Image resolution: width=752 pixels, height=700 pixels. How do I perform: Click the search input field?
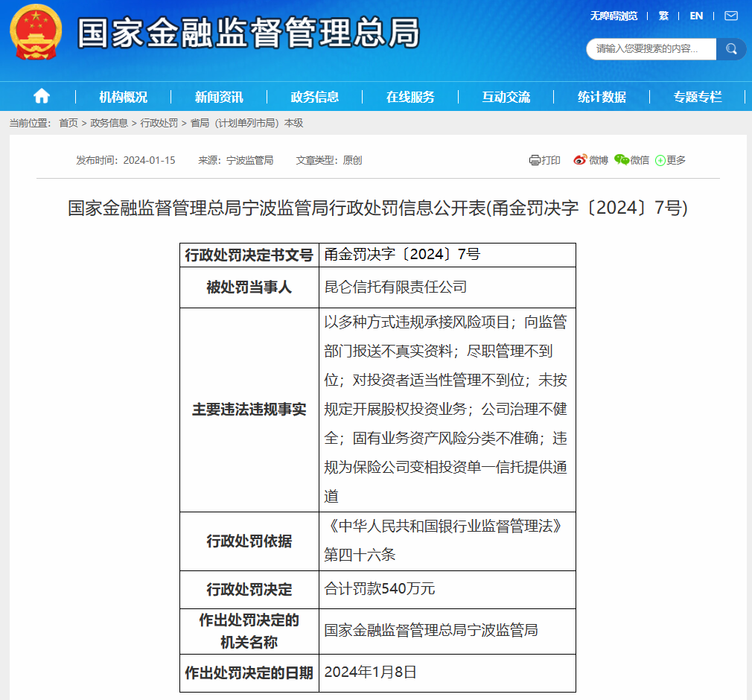click(651, 49)
